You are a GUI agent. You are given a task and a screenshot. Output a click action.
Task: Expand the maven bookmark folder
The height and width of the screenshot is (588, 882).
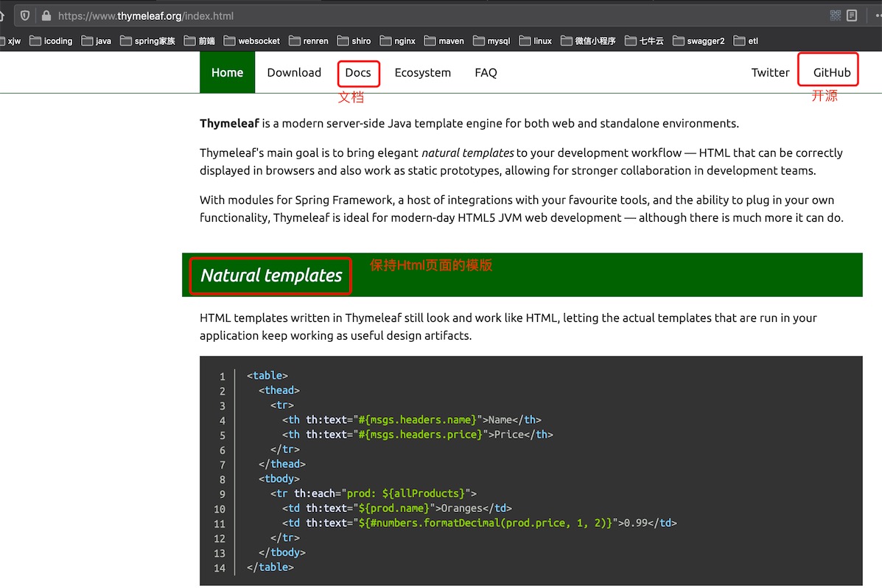coord(444,41)
